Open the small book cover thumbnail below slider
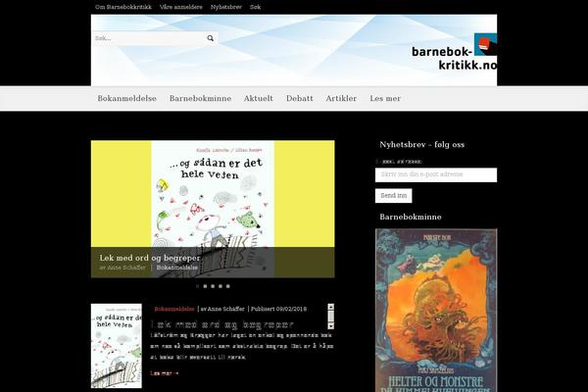 pos(117,346)
